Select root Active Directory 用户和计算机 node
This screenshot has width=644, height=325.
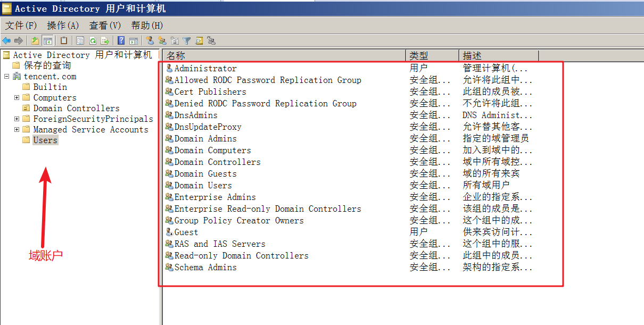click(x=82, y=55)
